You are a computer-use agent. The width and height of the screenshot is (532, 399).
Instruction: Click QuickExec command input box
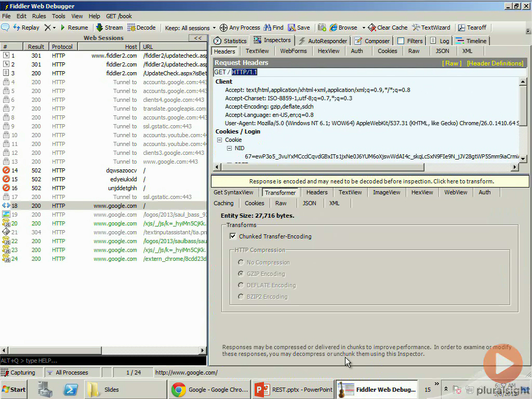pyautogui.click(x=103, y=361)
